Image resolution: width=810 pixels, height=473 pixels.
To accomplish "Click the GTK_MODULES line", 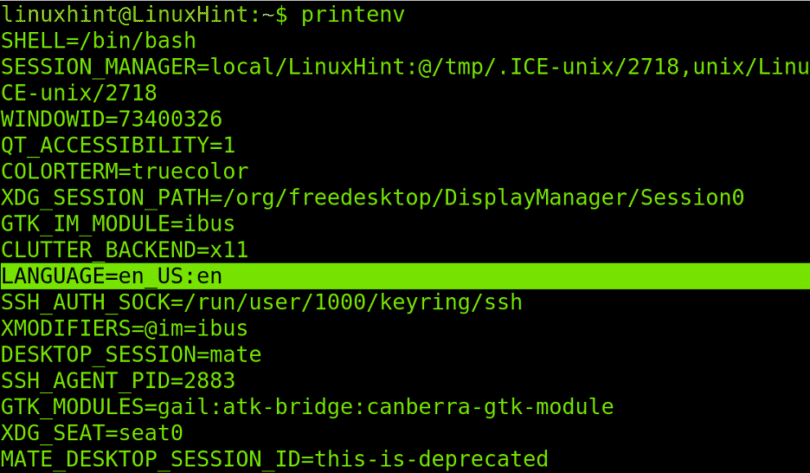I will coord(307,407).
